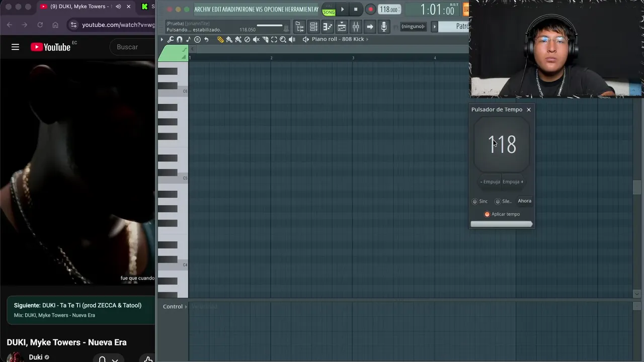This screenshot has height=362, width=644.
Task: Open the Channel rack icon
Action: pos(313,26)
